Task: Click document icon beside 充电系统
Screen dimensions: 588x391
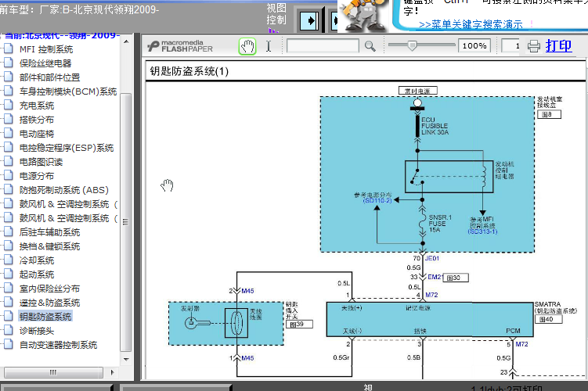Action: point(9,106)
